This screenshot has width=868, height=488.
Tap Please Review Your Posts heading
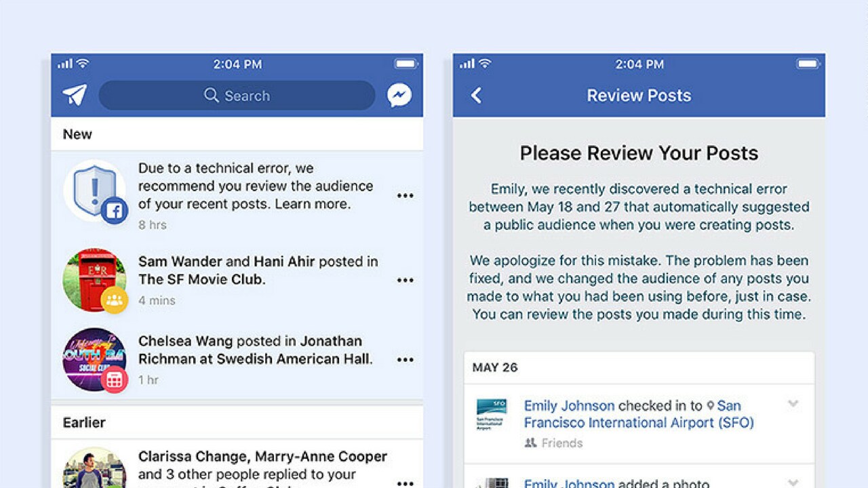[639, 153]
